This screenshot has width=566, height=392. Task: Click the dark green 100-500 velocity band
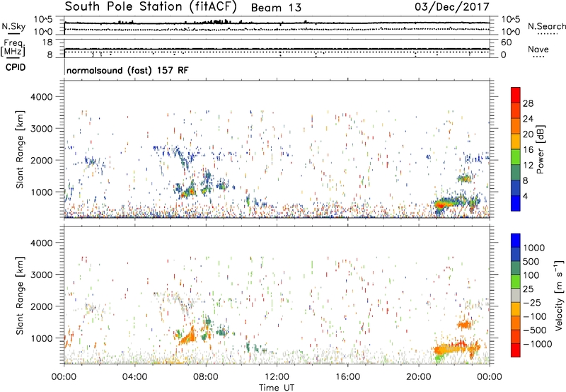pyautogui.click(x=516, y=268)
